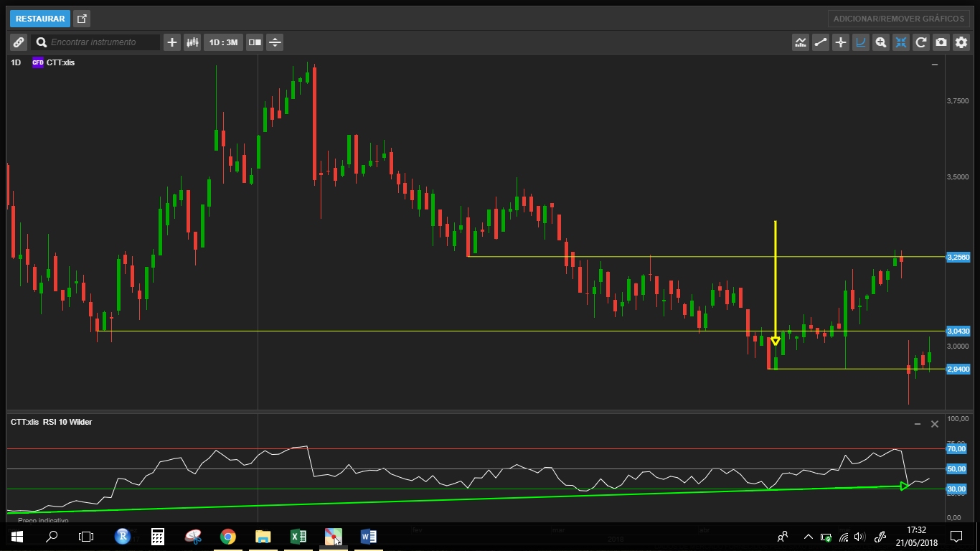Image resolution: width=980 pixels, height=551 pixels.
Task: Click the 3,2560 price level label
Action: [x=958, y=257]
